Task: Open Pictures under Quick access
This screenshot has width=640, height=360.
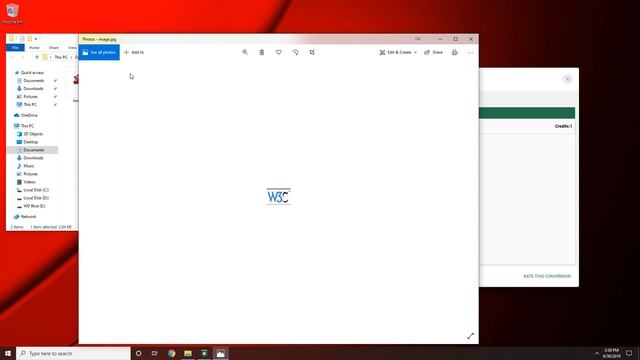Action: click(x=30, y=97)
